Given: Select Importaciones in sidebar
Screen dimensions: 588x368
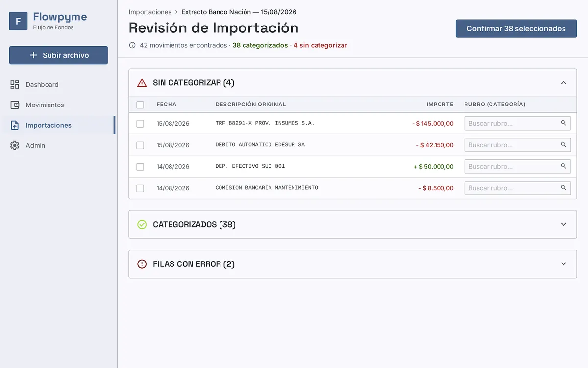Looking at the screenshot, I should 58,125.
